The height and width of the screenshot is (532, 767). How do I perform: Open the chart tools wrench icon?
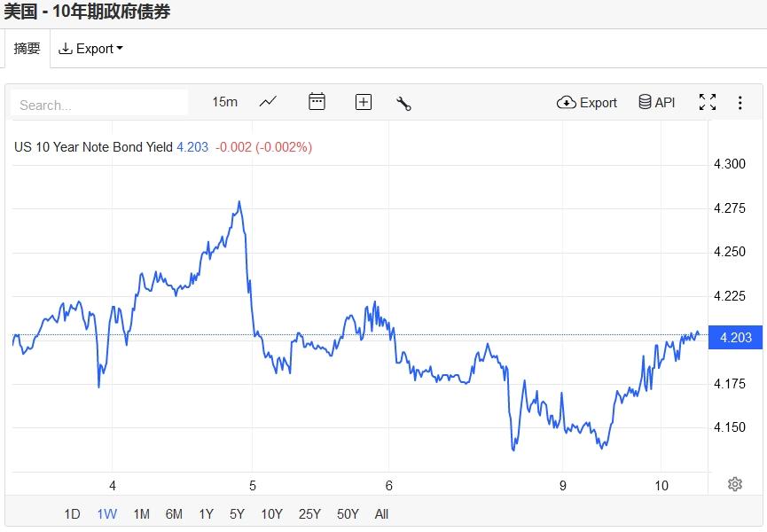click(403, 103)
